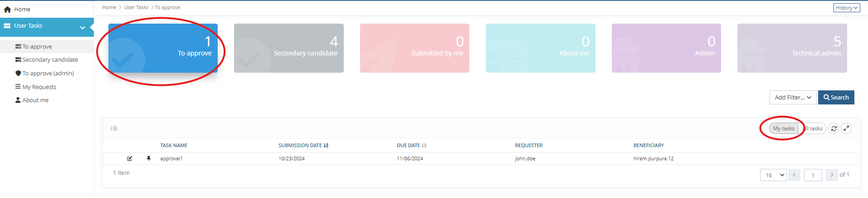Switch to My tasks view
The height and width of the screenshot is (198, 868).
point(784,129)
